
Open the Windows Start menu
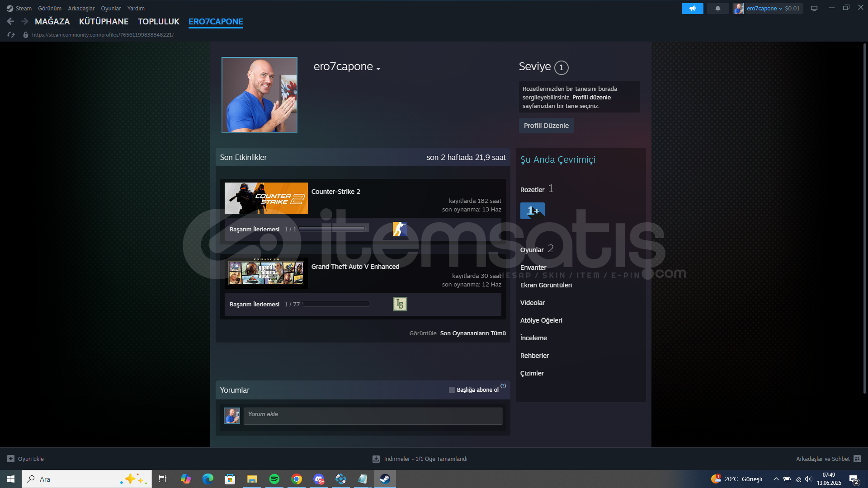pos(11,479)
